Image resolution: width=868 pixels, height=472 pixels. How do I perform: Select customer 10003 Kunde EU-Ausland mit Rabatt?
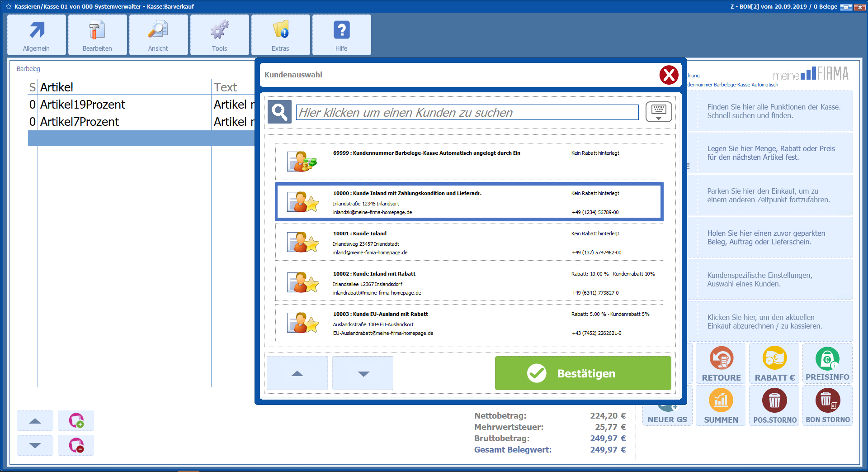pyautogui.click(x=469, y=323)
